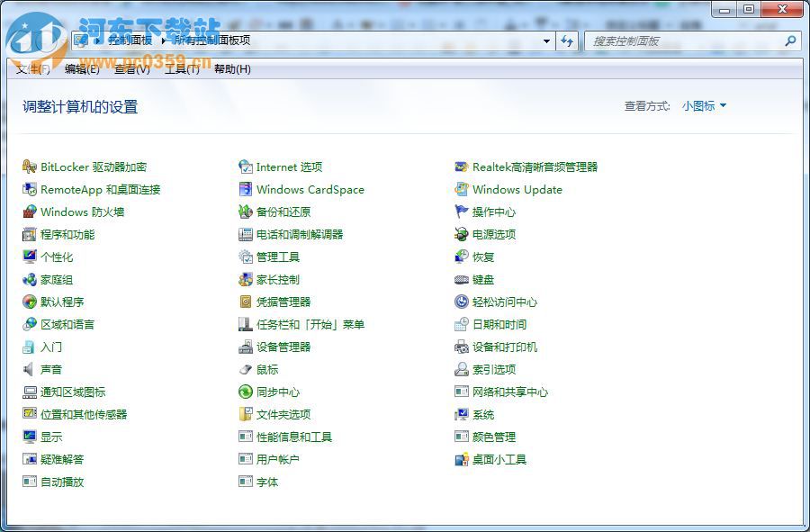Open 家长控制

279,279
